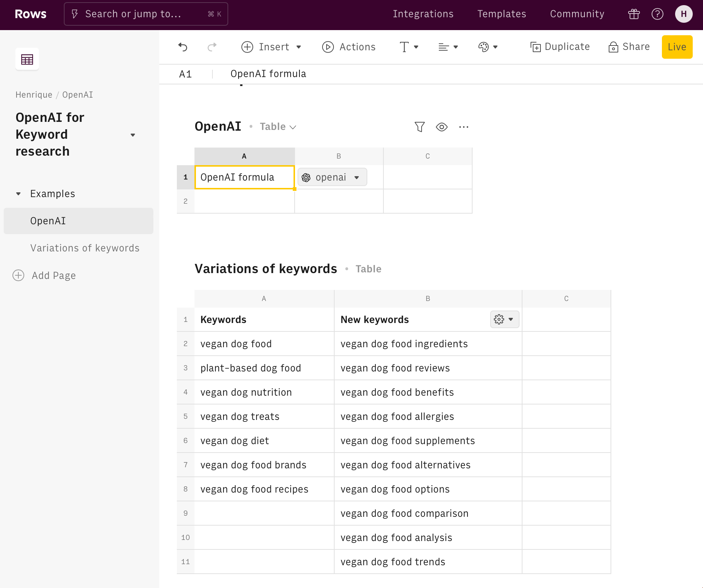Select the cell 'vegan dog food recipes'
This screenshot has height=588, width=703.
coord(264,489)
